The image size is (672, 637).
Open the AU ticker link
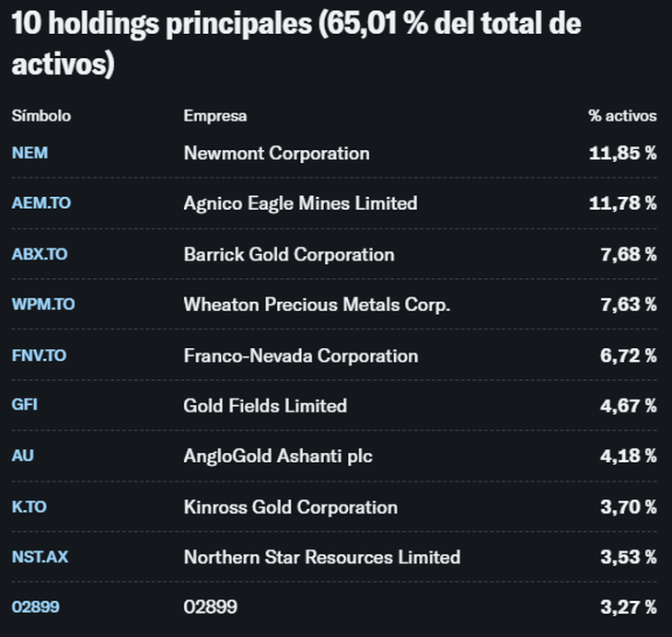22,457
